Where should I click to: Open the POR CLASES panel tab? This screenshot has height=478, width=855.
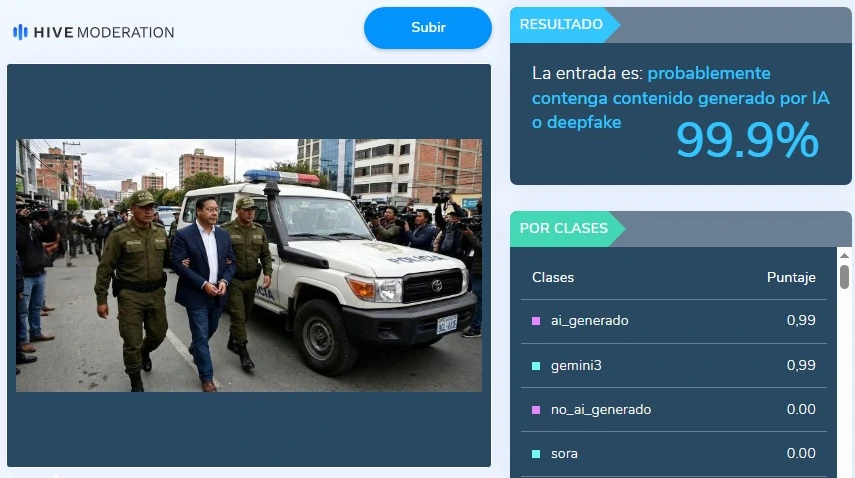(x=564, y=228)
